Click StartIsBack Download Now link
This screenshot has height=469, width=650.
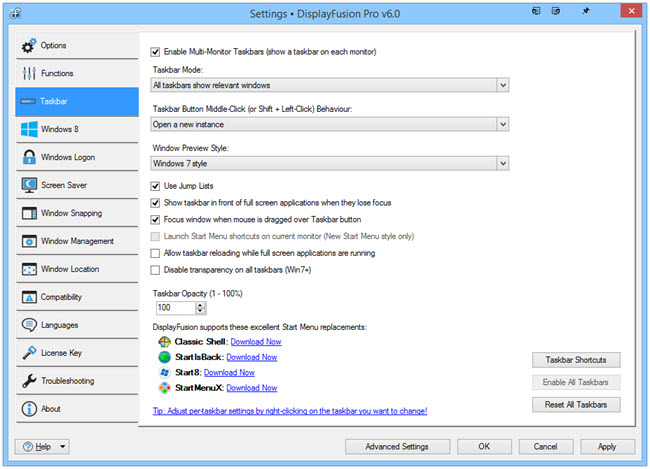(x=252, y=357)
